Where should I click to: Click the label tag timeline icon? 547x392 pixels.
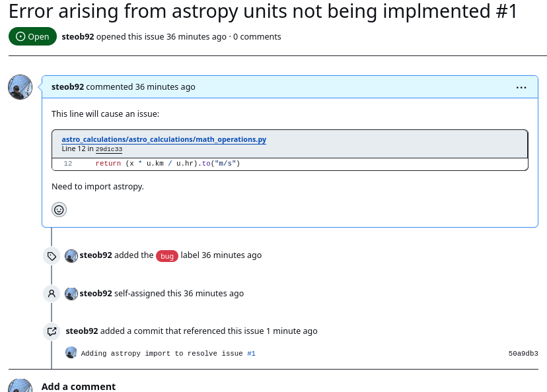tap(51, 255)
